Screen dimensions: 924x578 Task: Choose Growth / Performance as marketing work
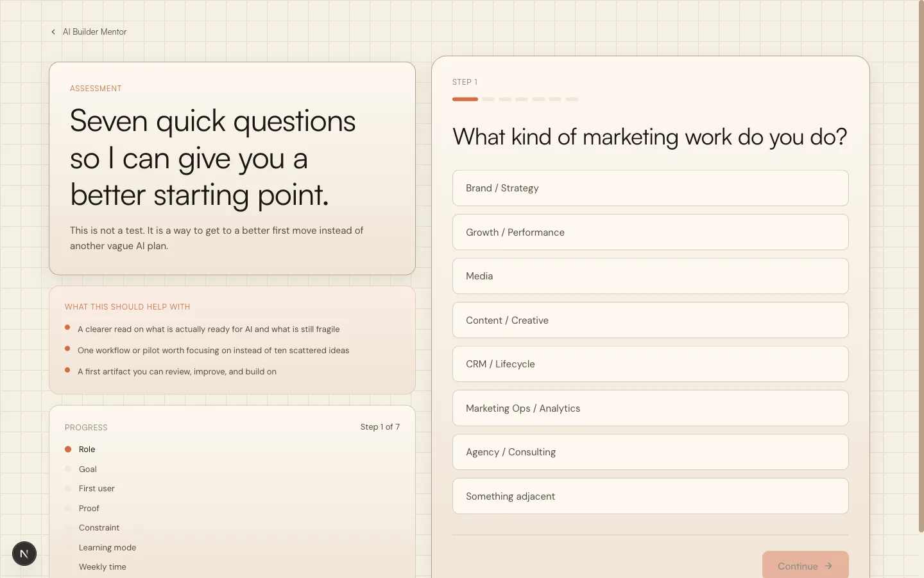[650, 232]
